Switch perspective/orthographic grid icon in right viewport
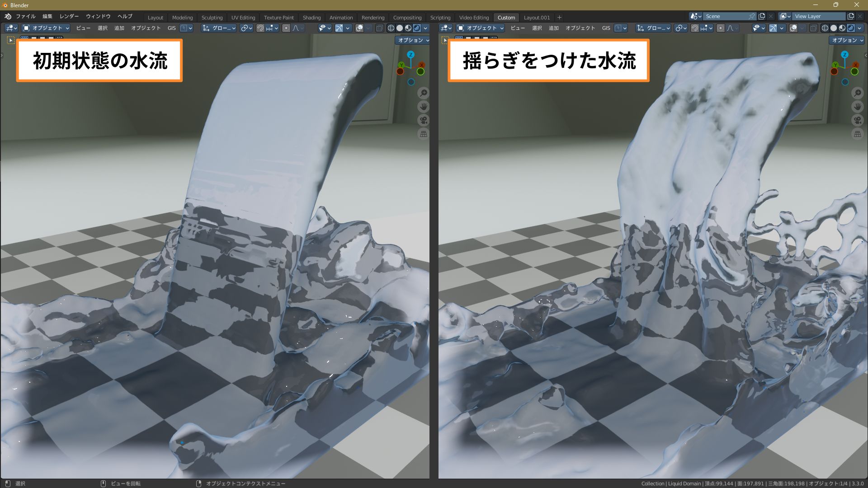The height and width of the screenshot is (488, 868). [x=857, y=134]
